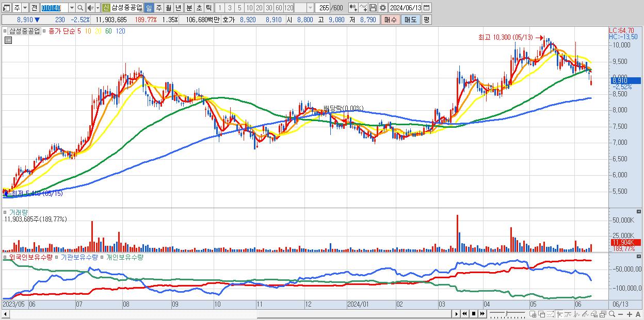Choose interval 20 button

(x=259, y=8)
